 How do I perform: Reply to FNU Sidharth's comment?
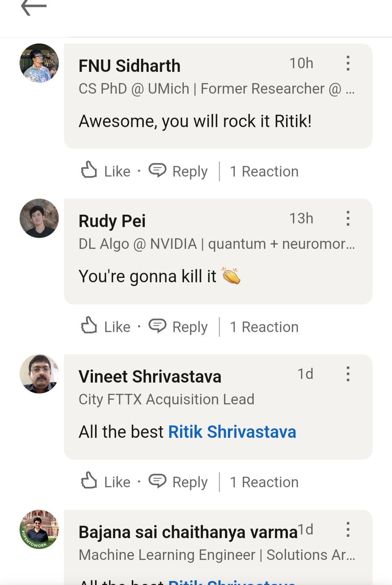(x=178, y=171)
